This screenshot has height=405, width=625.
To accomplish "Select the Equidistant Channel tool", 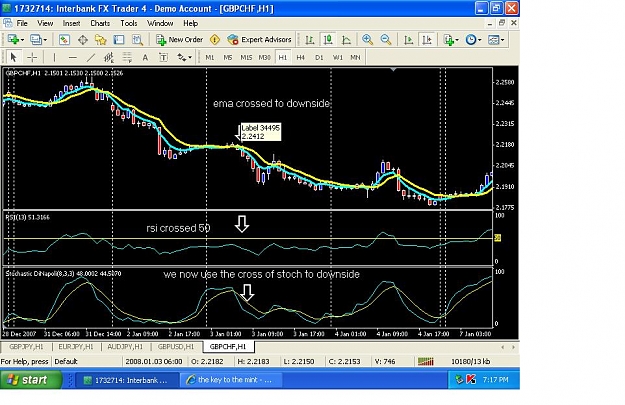I will click(x=109, y=57).
